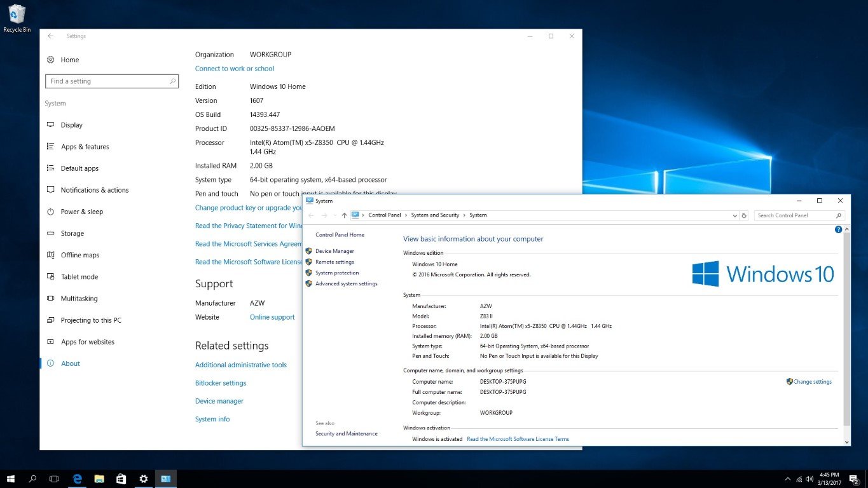The width and height of the screenshot is (868, 488).
Task: Click the taskbar clock
Action: click(x=830, y=479)
